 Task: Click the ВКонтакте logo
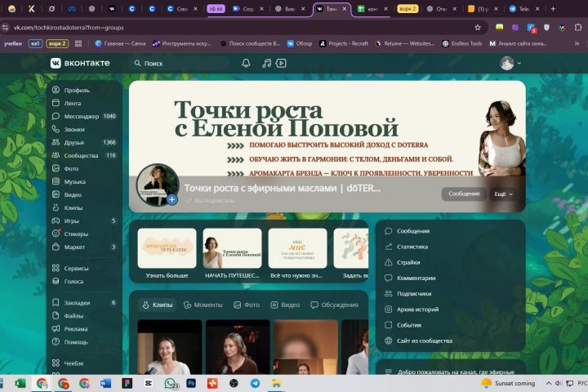point(80,63)
